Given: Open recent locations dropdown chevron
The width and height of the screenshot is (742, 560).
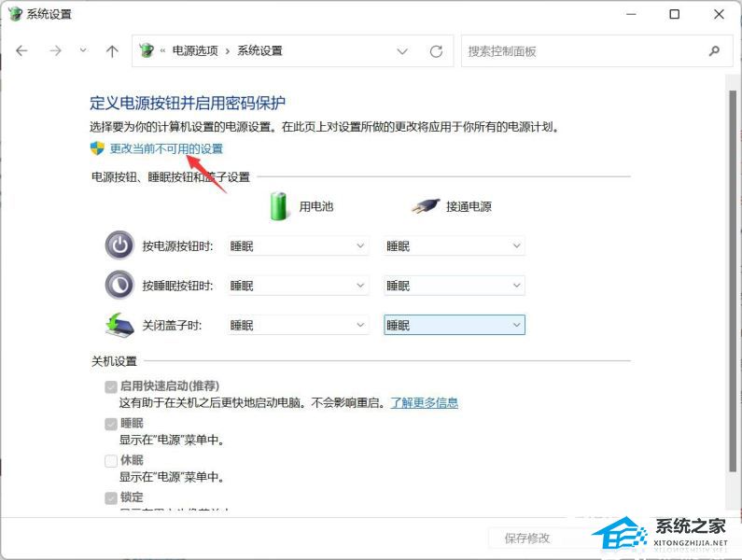Looking at the screenshot, I should tap(83, 50).
